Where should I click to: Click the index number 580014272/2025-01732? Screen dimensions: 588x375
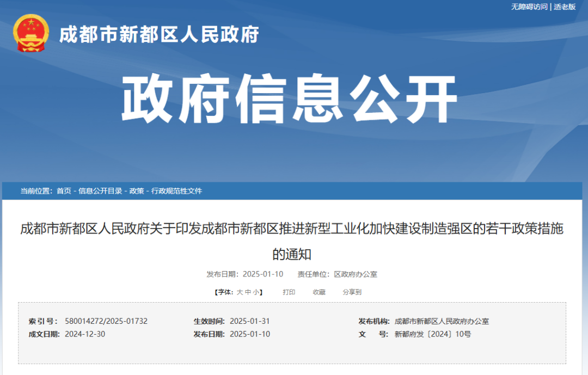point(106,321)
